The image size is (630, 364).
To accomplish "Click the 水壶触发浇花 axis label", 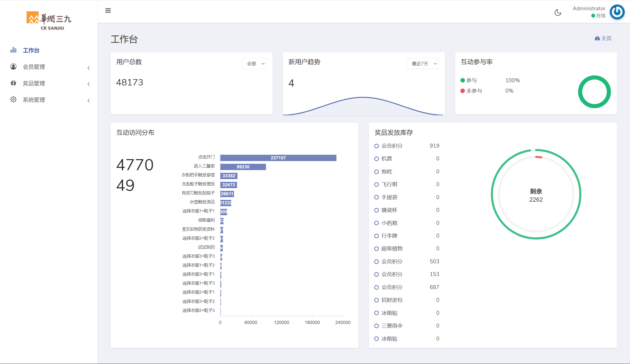I will point(202,202).
